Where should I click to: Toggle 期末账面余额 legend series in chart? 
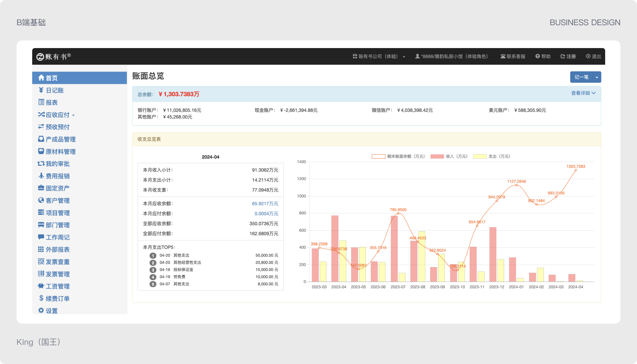coord(378,156)
